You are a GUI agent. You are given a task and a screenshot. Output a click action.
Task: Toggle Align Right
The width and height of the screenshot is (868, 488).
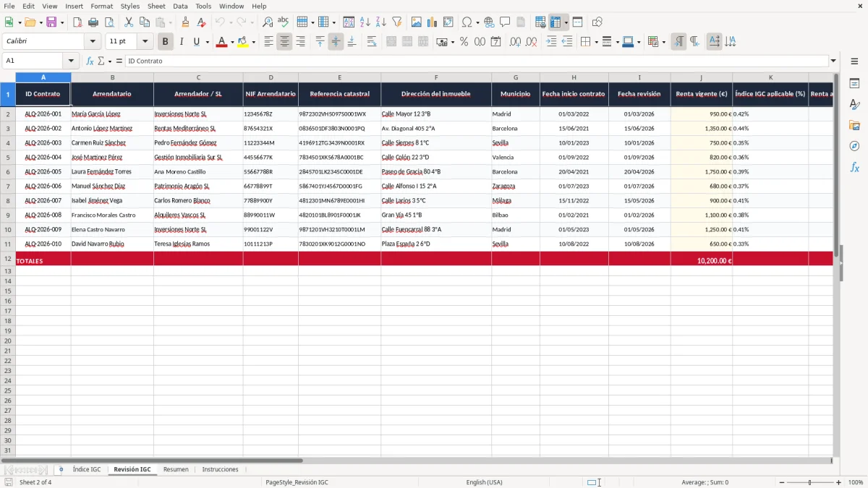pyautogui.click(x=300, y=42)
